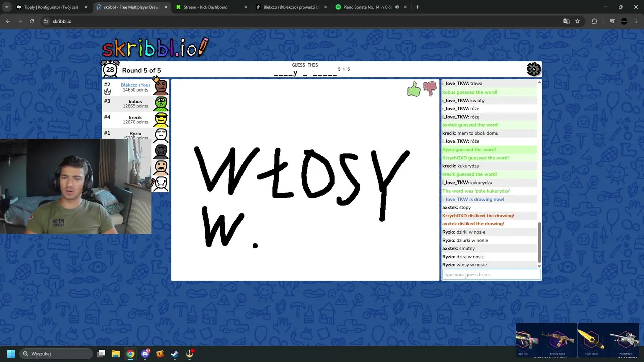Screen dimensions: 644x362
Task: Open the Chrome three-dot menu
Action: (x=636, y=21)
